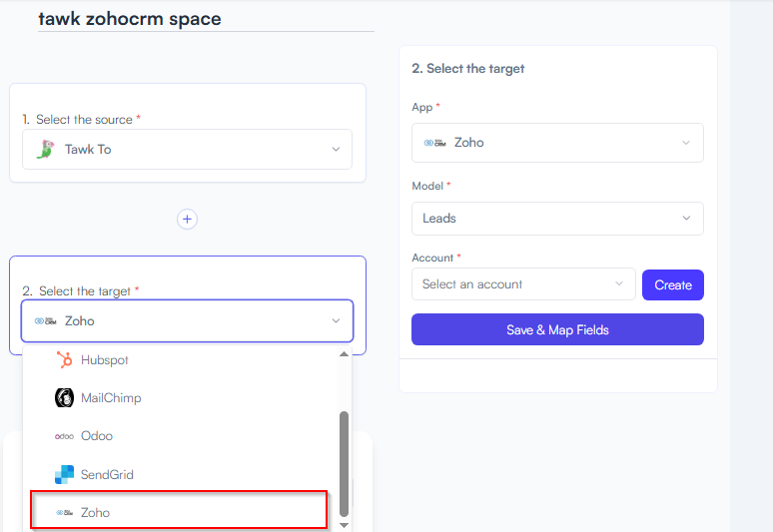The height and width of the screenshot is (532, 773).
Task: Open the source Tawk To dropdown
Action: [188, 150]
